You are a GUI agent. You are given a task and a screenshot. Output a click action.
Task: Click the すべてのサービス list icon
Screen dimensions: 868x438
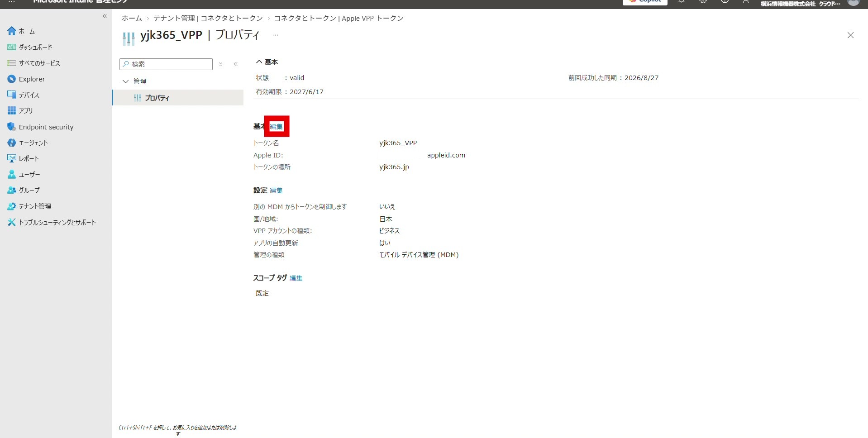12,63
